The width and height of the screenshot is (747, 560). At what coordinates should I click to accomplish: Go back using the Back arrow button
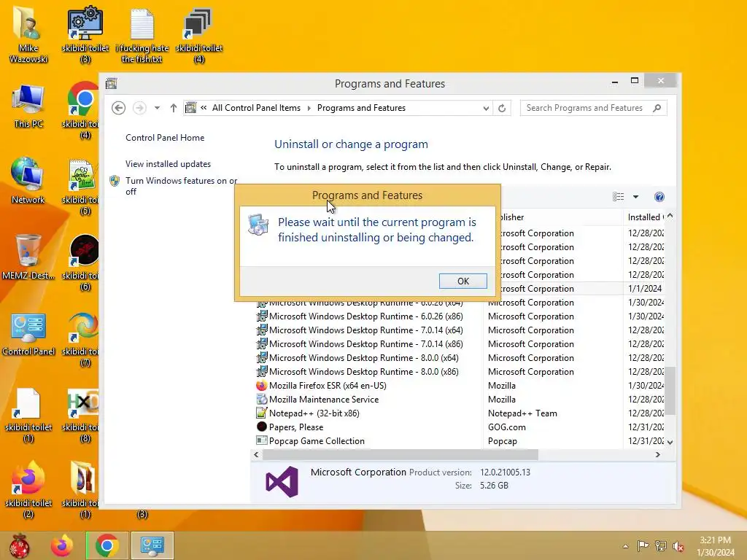[x=119, y=108]
